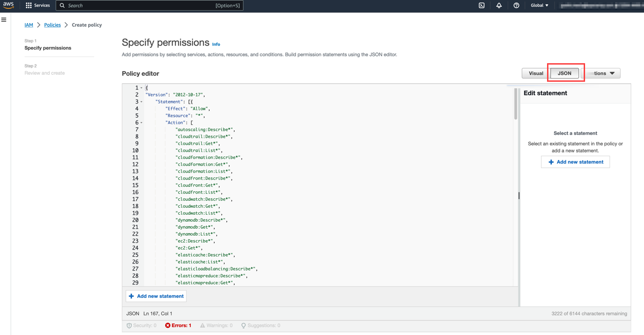Screen dimensions: 644x335
Task: Click the editor vertical scrollbar
Action: click(515, 104)
